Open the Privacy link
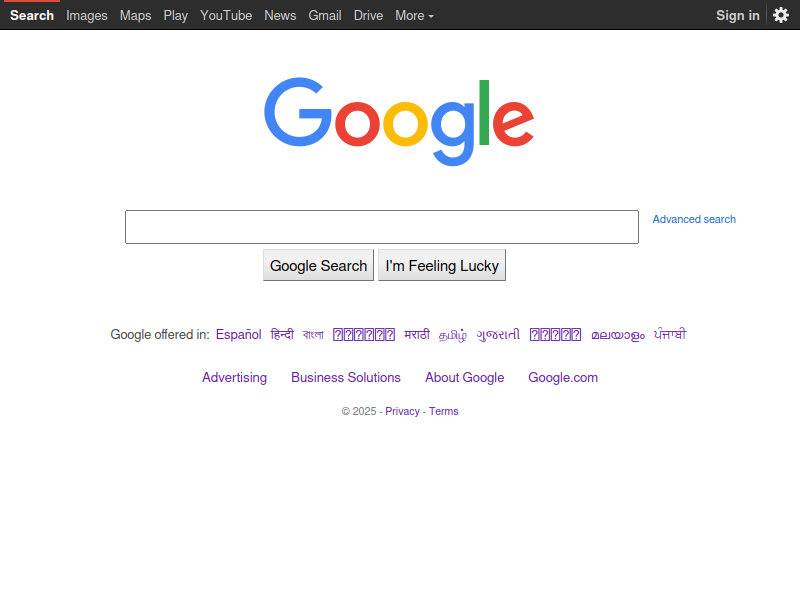The height and width of the screenshot is (600, 800). (x=402, y=411)
